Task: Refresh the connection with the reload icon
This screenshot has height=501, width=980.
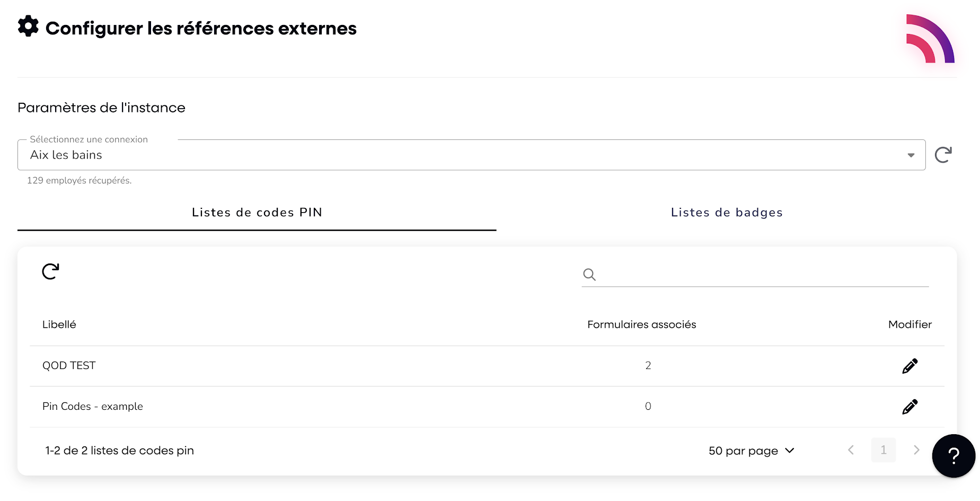Action: [x=943, y=155]
